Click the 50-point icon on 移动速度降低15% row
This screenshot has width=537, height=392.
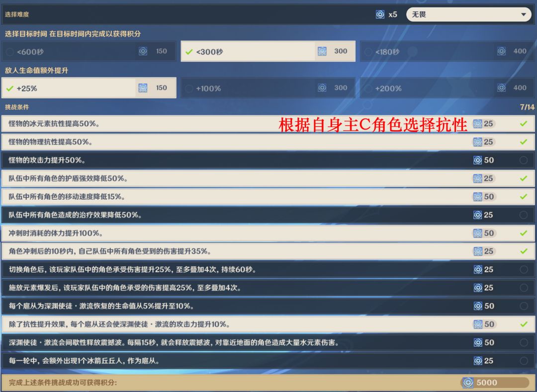point(477,197)
